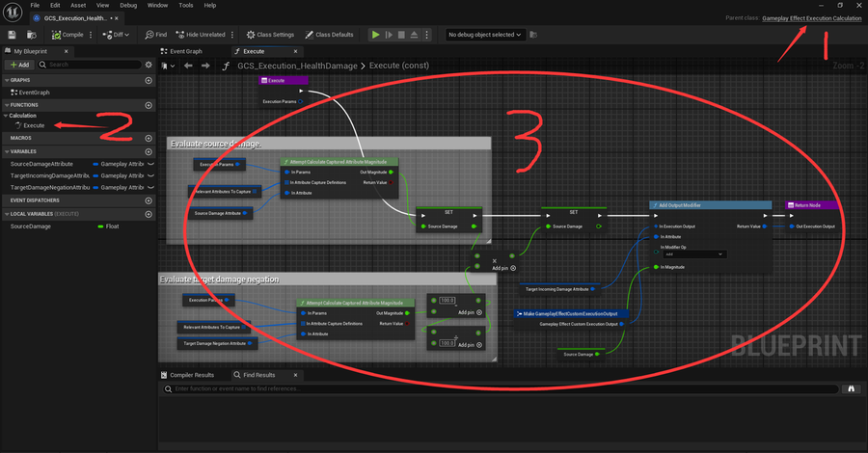Click GCS_Execution_HealthDamage breadcrumb
Viewport: 868px width, 453px height.
click(297, 66)
